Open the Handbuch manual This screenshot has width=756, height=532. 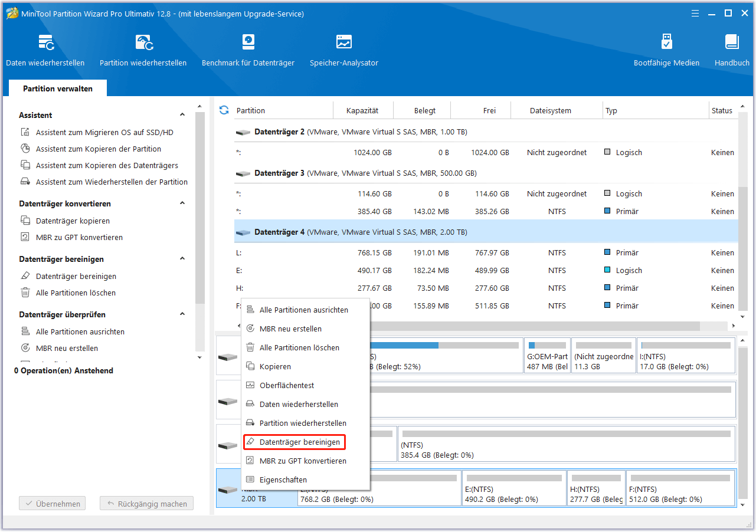click(732, 50)
